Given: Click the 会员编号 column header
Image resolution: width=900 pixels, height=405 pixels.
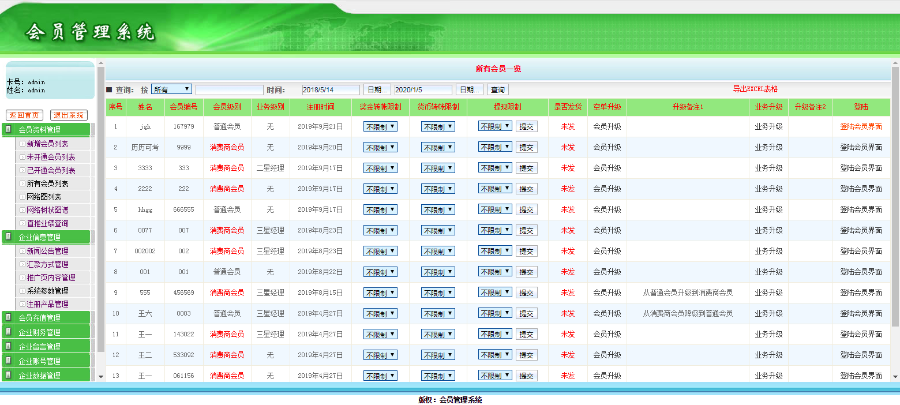Looking at the screenshot, I should pyautogui.click(x=184, y=107).
